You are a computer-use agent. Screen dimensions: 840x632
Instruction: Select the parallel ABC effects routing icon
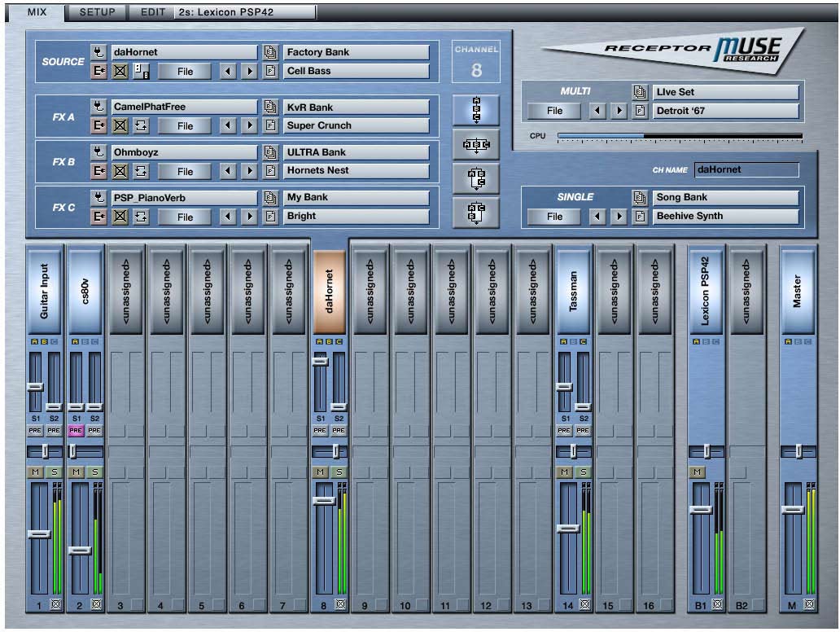(x=476, y=145)
